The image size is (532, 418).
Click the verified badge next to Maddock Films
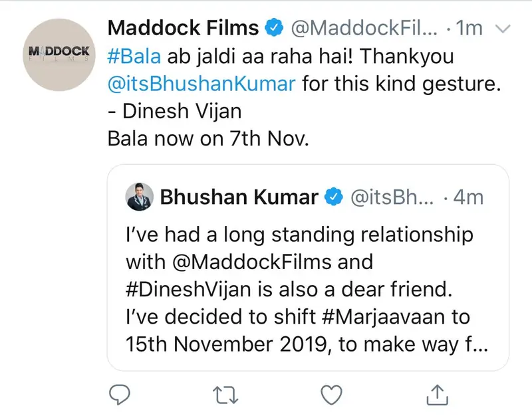point(274,27)
